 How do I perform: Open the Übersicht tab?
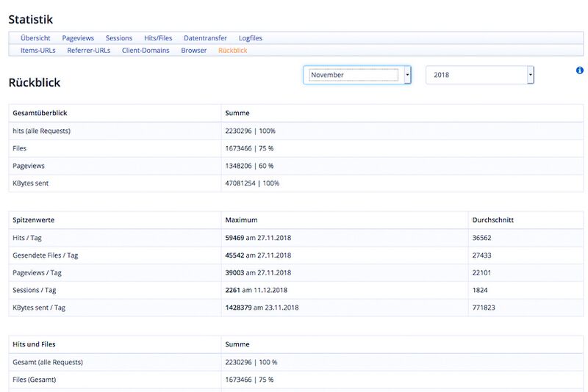[x=35, y=38]
